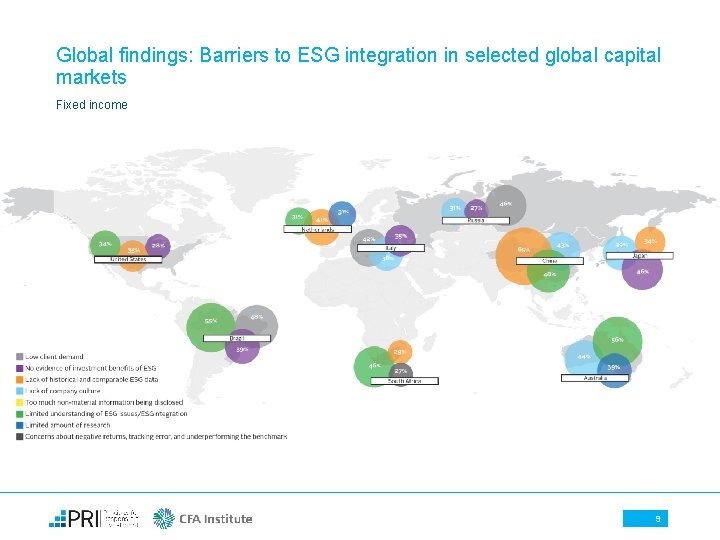Select the large green 56% Australia bubble
Image resolution: width=720 pixels, height=540 pixels.
tap(618, 341)
